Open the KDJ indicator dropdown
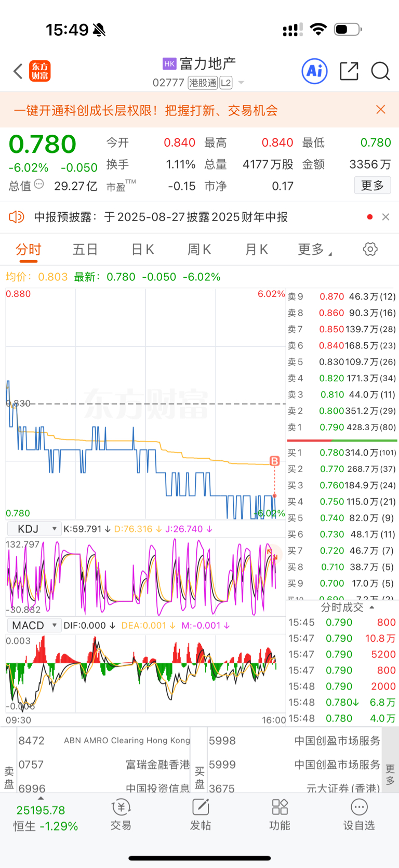This screenshot has width=399, height=868. pyautogui.click(x=34, y=529)
